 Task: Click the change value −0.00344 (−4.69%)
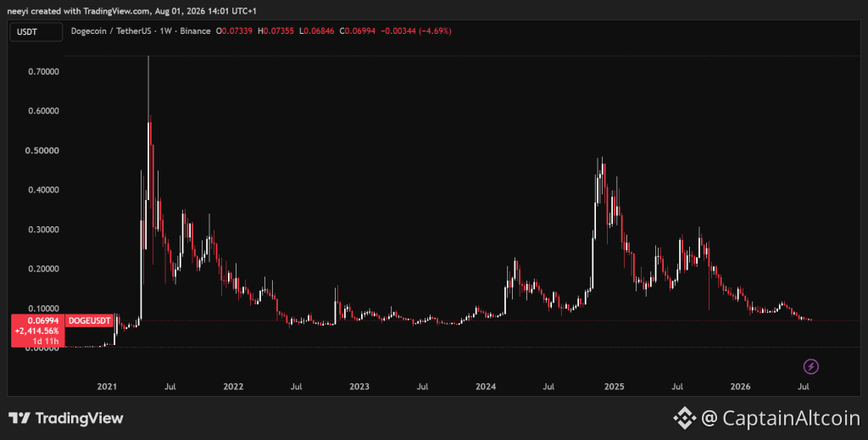tap(415, 31)
